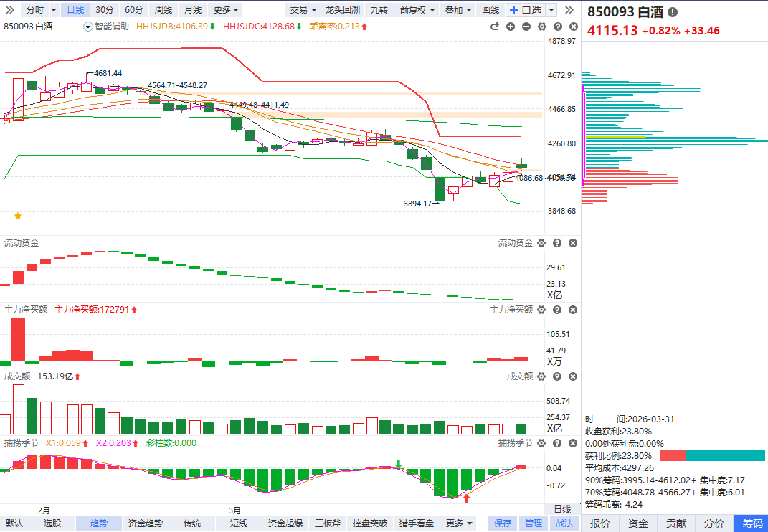This screenshot has width=768, height=532.
Task: Open main chart settings gear icon
Action: pyautogui.click(x=541, y=27)
